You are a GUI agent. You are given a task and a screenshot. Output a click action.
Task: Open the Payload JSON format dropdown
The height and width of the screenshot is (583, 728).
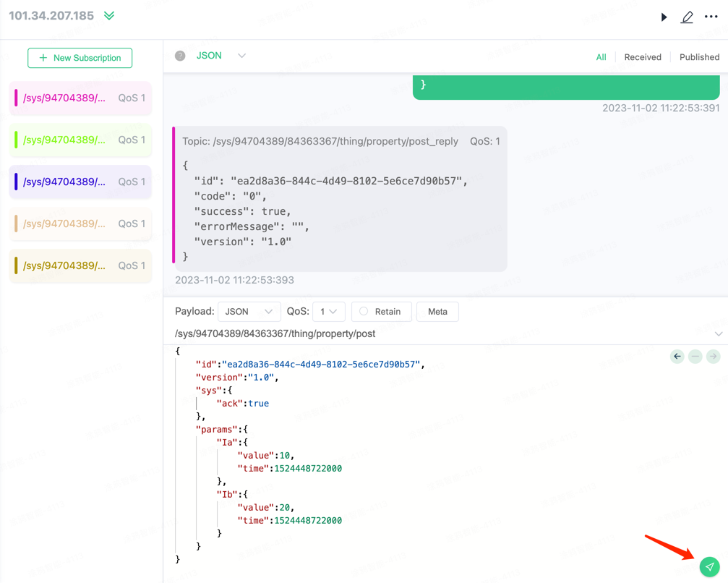pyautogui.click(x=249, y=312)
